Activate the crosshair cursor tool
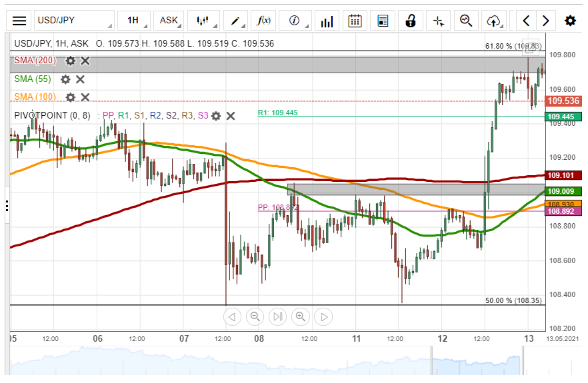This screenshot has width=588, height=383. pos(438,21)
